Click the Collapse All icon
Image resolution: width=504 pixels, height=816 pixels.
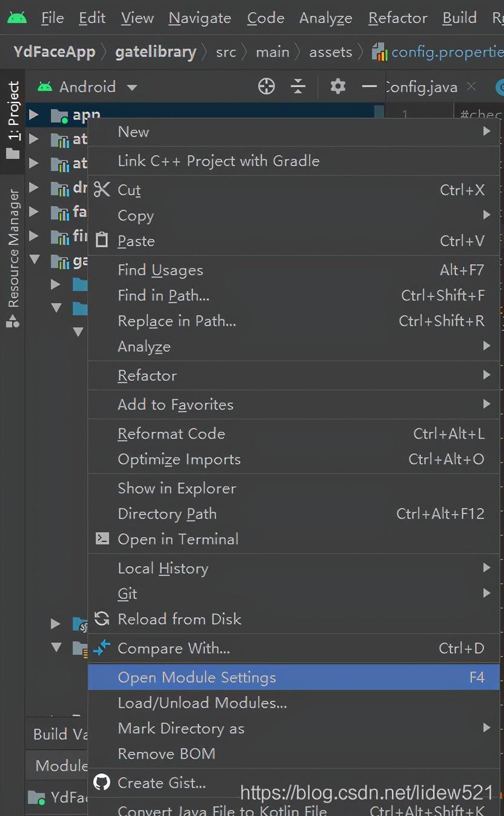click(298, 87)
